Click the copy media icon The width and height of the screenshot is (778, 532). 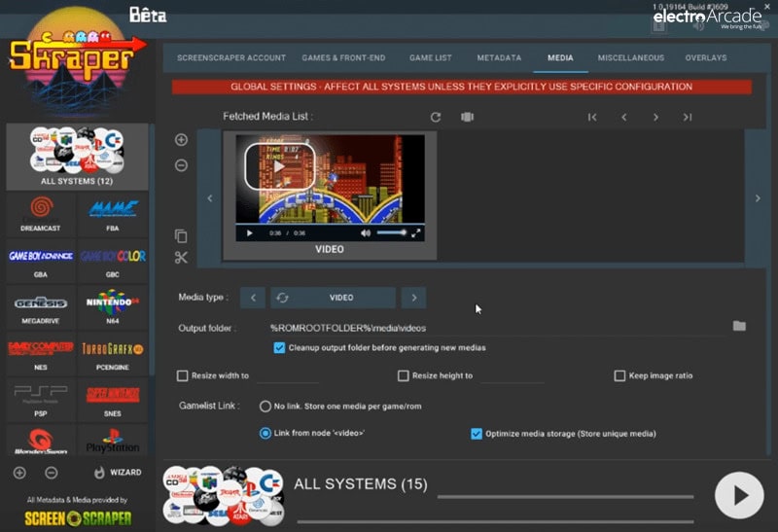pos(181,236)
